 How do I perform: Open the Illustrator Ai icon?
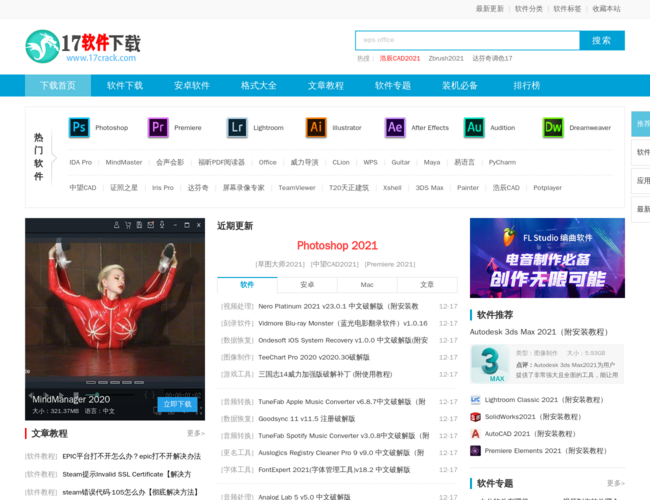(x=316, y=127)
